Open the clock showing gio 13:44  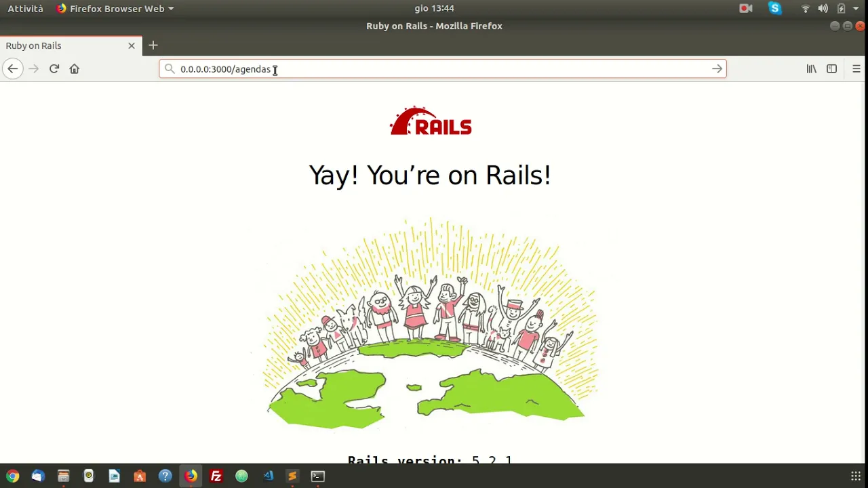(x=434, y=8)
